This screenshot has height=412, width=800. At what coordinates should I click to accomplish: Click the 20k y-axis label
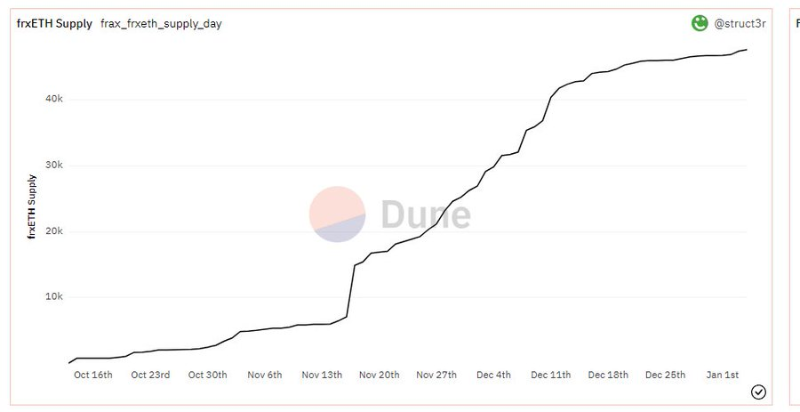point(53,231)
